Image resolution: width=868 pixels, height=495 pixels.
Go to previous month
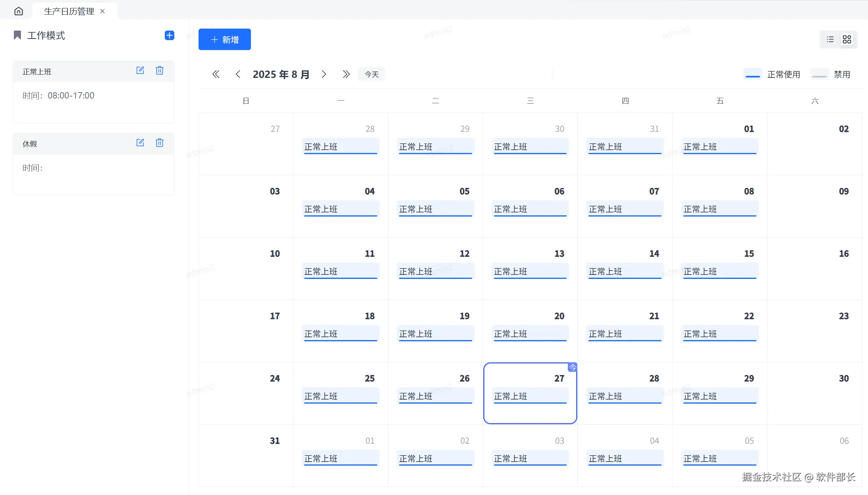click(238, 74)
